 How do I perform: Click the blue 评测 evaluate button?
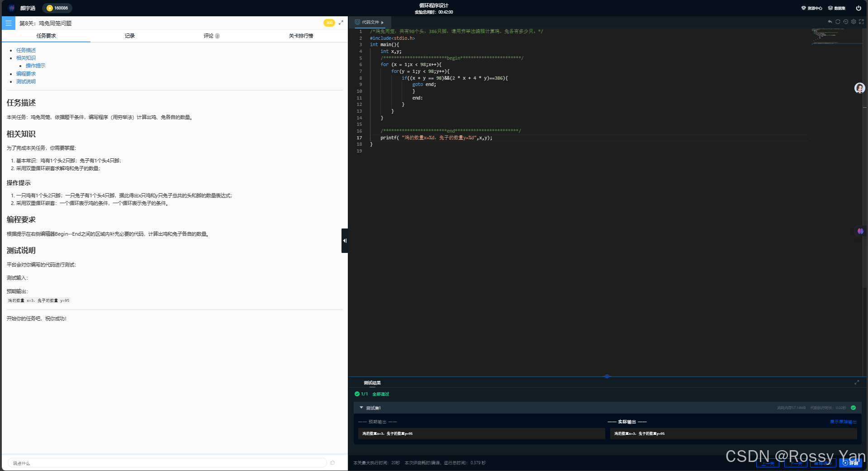850,463
